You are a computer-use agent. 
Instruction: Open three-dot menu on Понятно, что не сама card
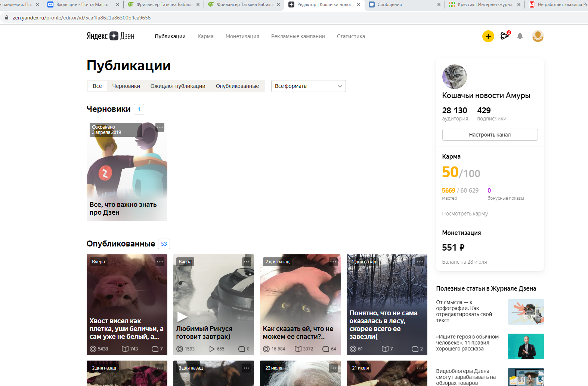coord(420,262)
